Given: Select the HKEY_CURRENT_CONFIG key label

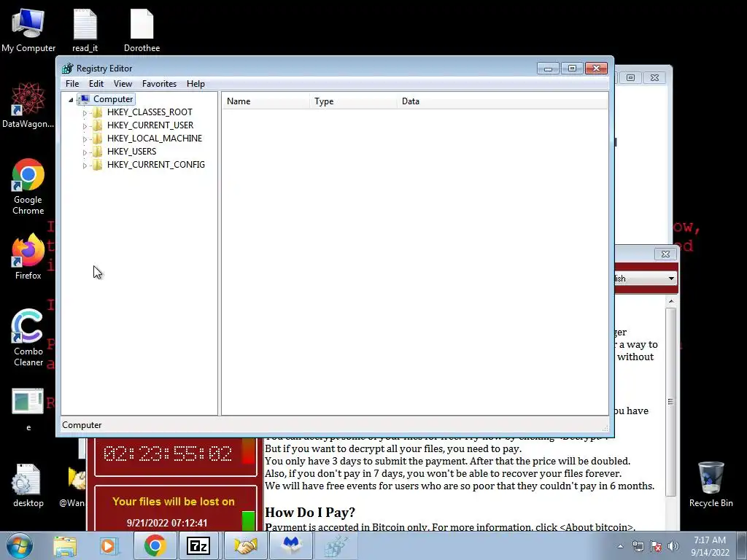Looking at the screenshot, I should (156, 165).
